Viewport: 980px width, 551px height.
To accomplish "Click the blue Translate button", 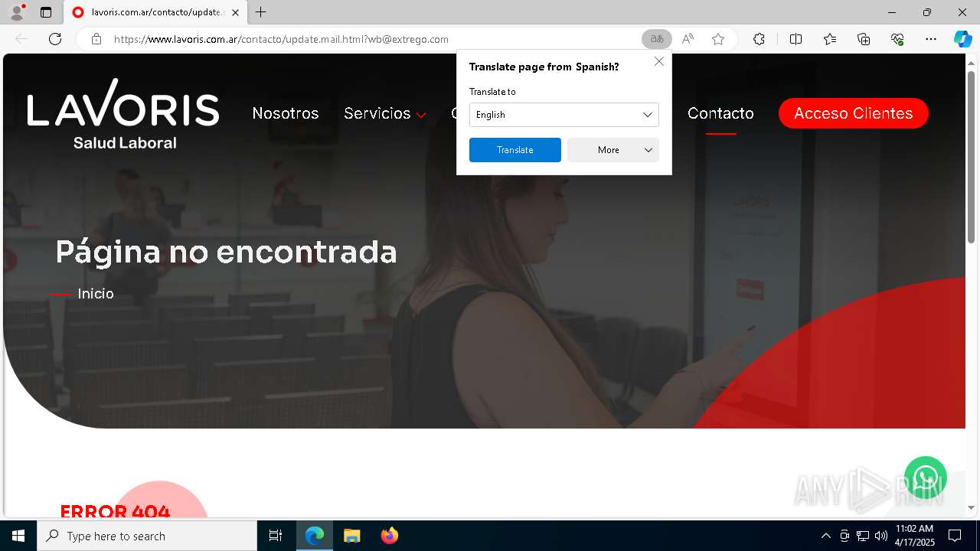I will coord(514,150).
